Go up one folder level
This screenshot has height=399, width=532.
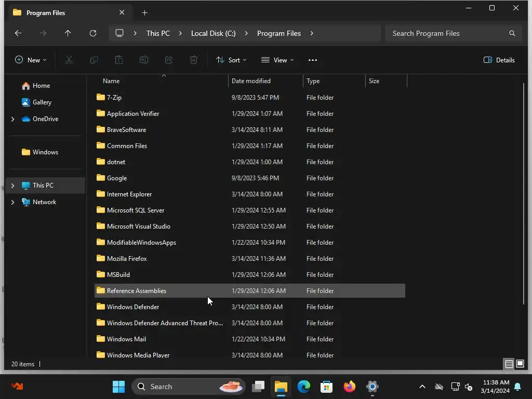[68, 33]
